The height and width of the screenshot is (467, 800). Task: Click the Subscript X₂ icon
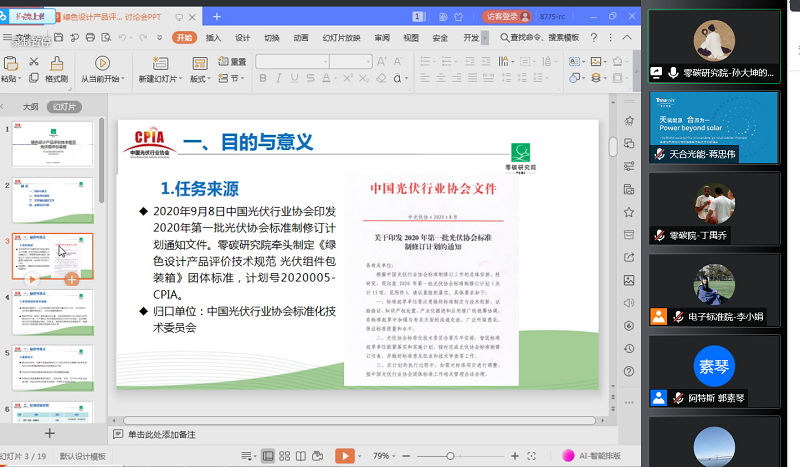click(x=364, y=78)
